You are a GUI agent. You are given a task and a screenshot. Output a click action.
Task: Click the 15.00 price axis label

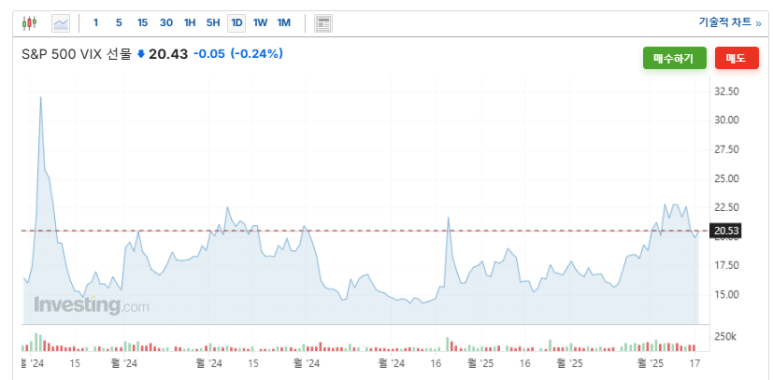[x=726, y=295]
